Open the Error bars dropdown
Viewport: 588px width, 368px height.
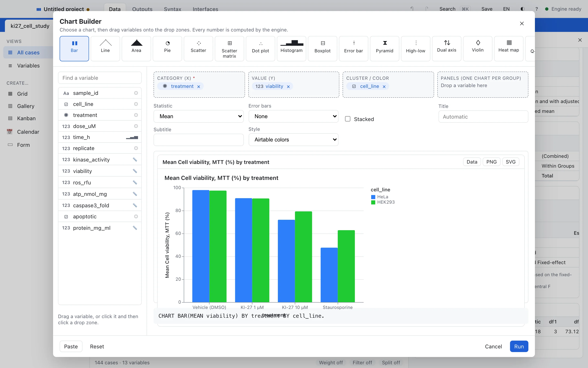point(293,116)
